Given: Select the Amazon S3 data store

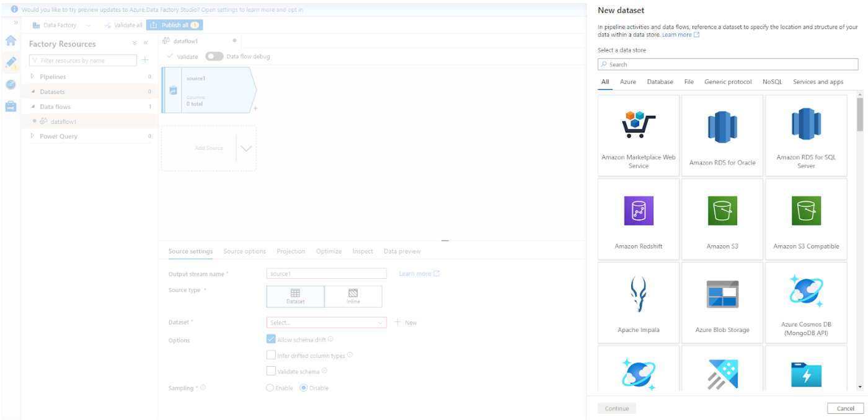Looking at the screenshot, I should pyautogui.click(x=722, y=219).
